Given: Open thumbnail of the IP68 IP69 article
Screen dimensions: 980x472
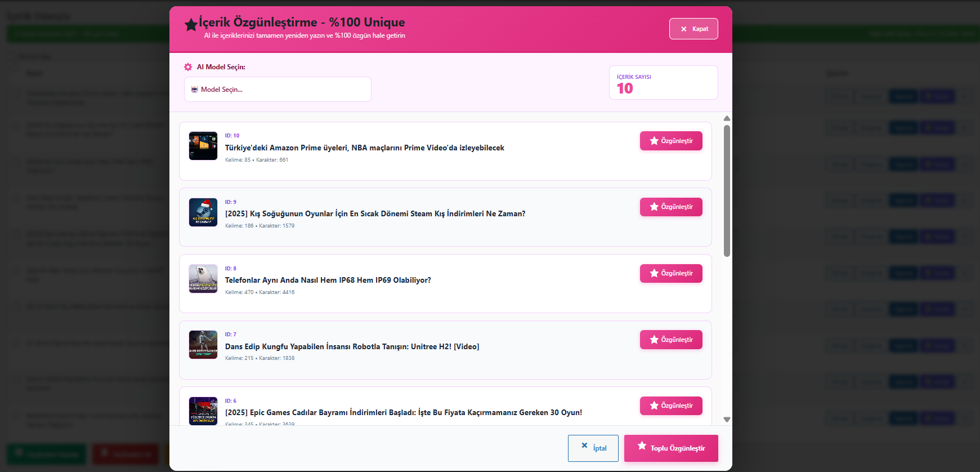Looking at the screenshot, I should (203, 279).
